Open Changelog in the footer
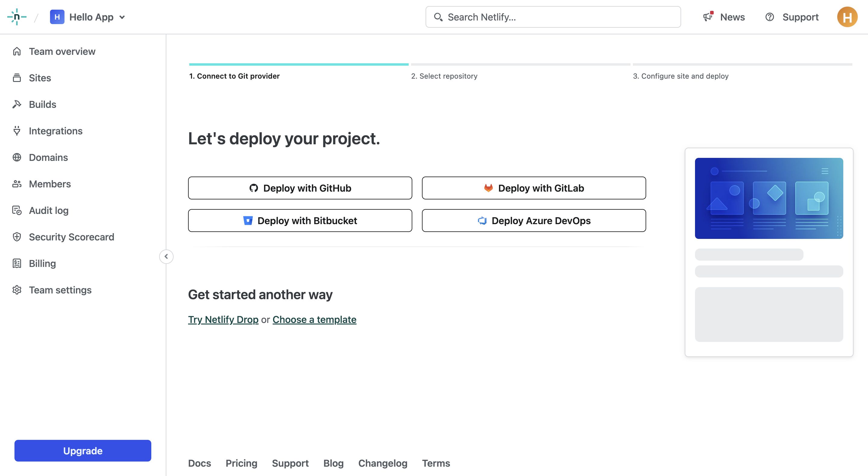The image size is (868, 476). tap(383, 463)
